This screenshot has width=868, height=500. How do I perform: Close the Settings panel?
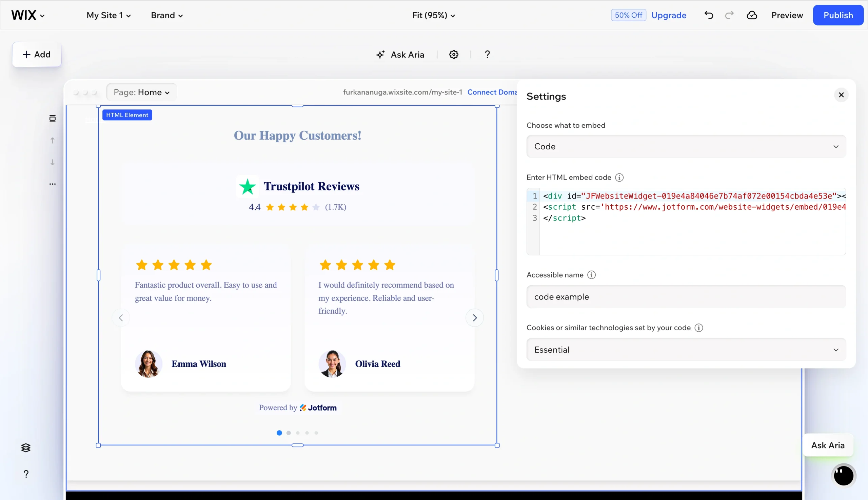point(841,95)
